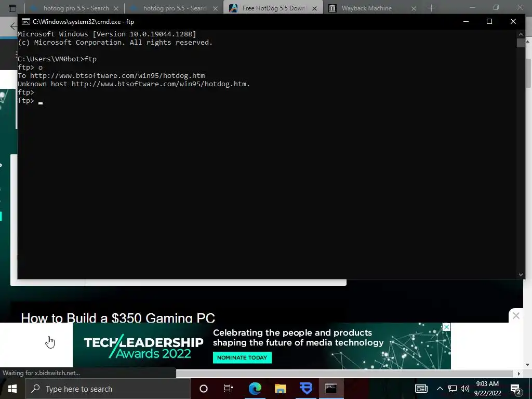Viewport: 532px width, 399px height.
Task: Open a new browser tab with plus button
Action: pyautogui.click(x=431, y=8)
